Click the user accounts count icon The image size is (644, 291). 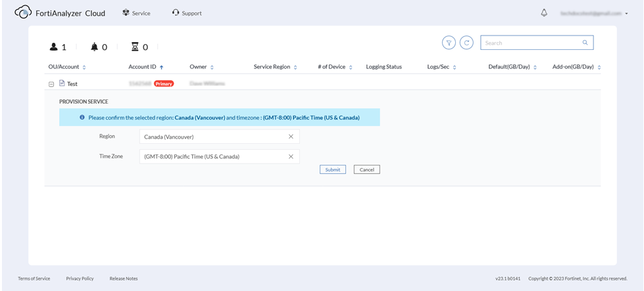(x=54, y=47)
